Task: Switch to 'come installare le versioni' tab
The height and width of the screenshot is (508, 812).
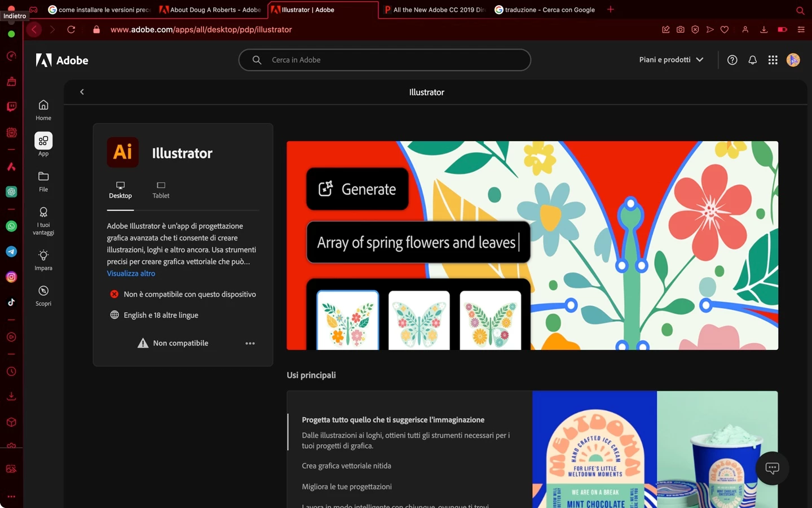Action: point(99,10)
